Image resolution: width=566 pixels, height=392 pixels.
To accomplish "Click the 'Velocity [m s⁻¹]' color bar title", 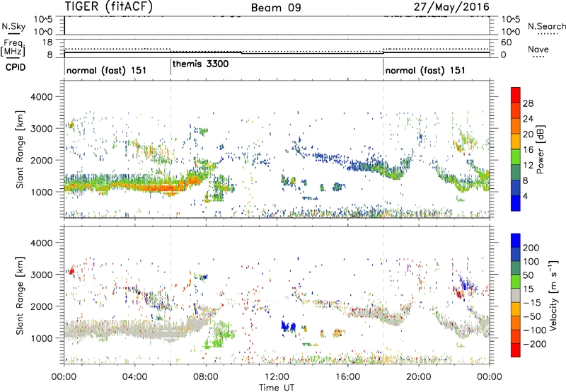I will (554, 295).
